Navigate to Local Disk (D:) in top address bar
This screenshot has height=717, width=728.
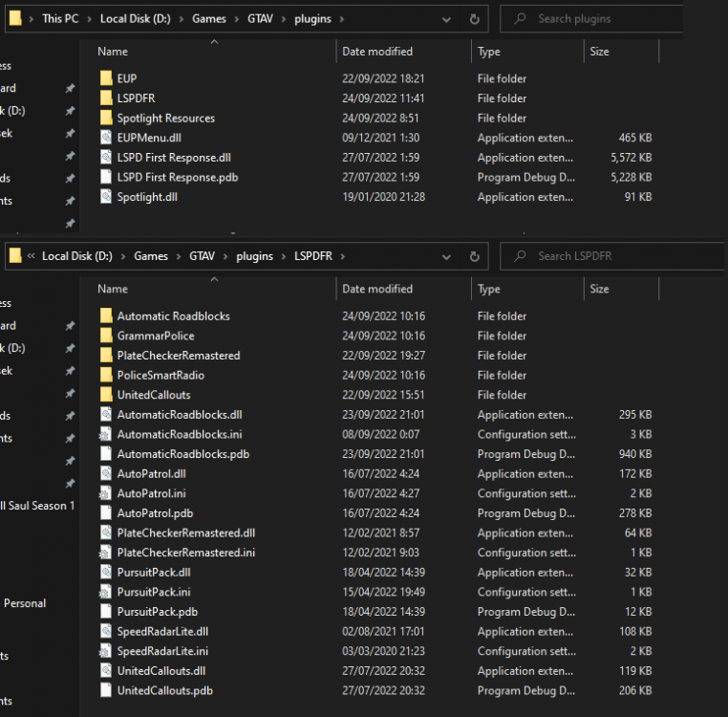[x=135, y=18]
